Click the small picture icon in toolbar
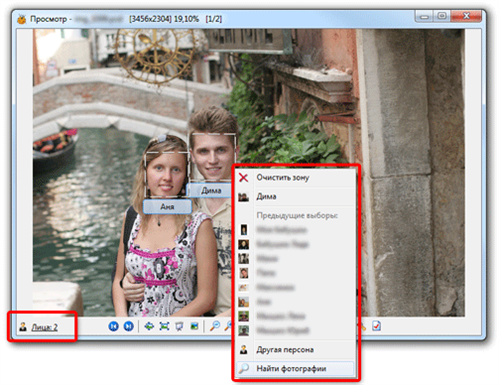 [x=194, y=326]
